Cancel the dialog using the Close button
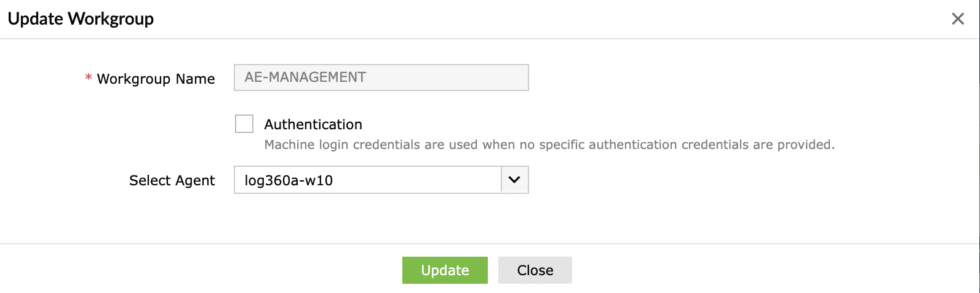 tap(535, 270)
